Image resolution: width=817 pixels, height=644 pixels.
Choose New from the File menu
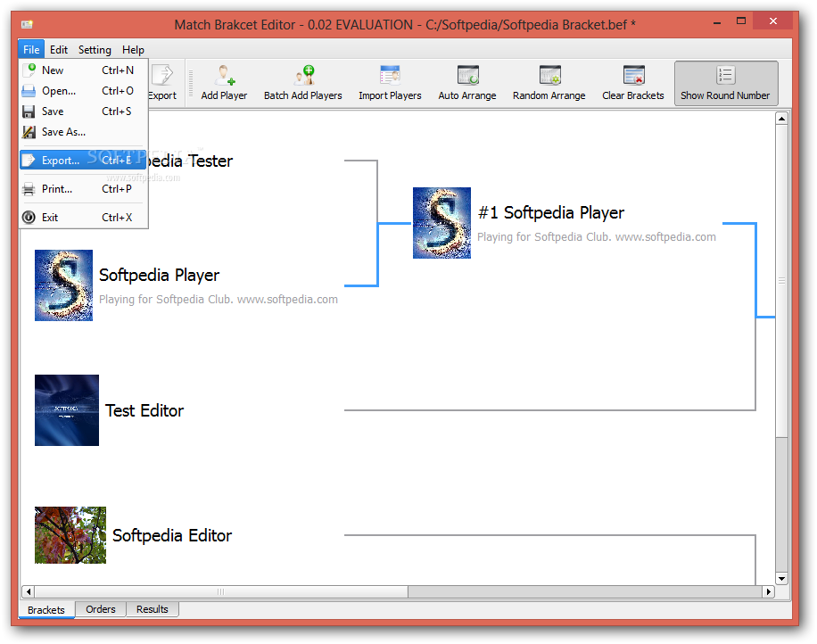point(83,70)
